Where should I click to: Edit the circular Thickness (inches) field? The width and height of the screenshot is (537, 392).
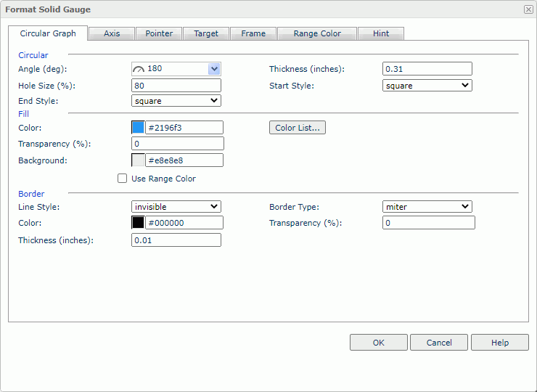pyautogui.click(x=427, y=69)
